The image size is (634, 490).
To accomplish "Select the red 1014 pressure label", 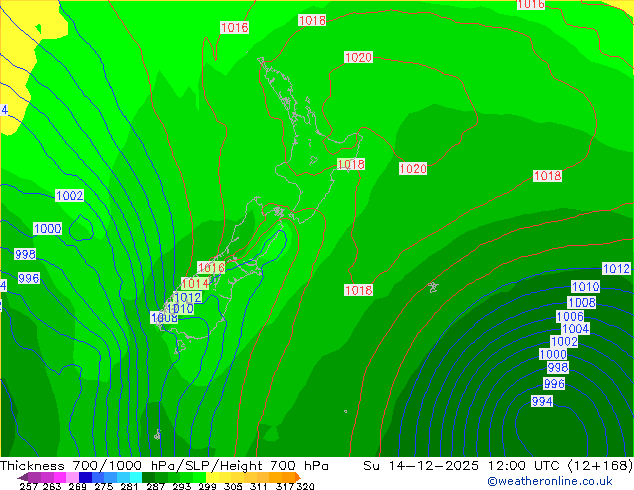I will [195, 284].
